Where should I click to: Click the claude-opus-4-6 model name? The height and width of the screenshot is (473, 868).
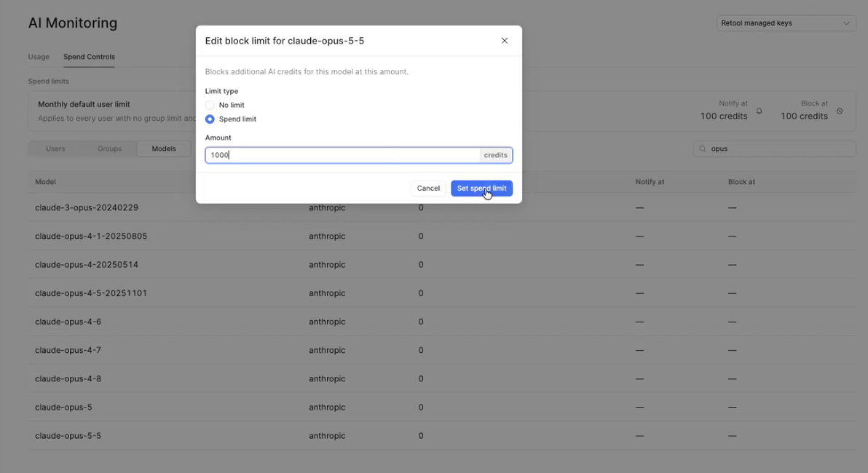click(68, 322)
